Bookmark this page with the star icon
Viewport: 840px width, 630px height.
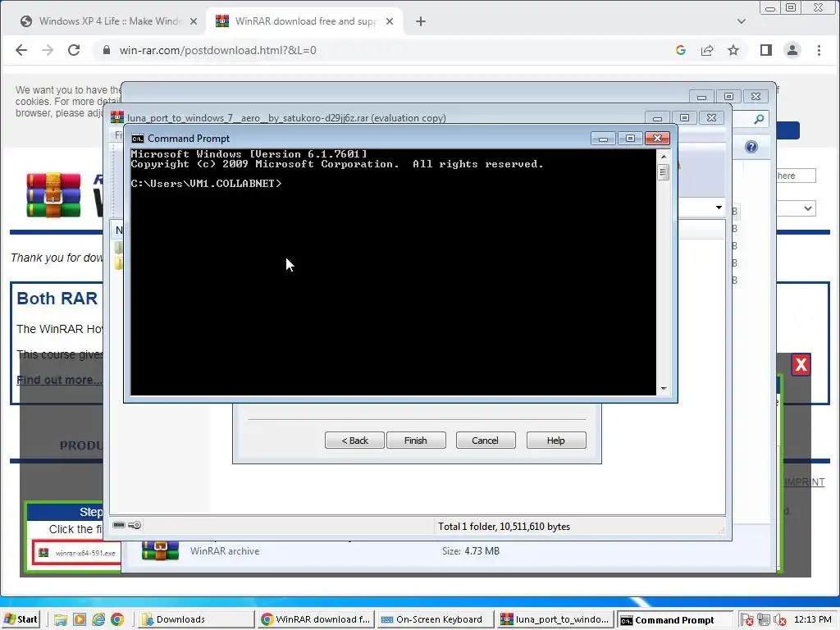click(x=733, y=50)
